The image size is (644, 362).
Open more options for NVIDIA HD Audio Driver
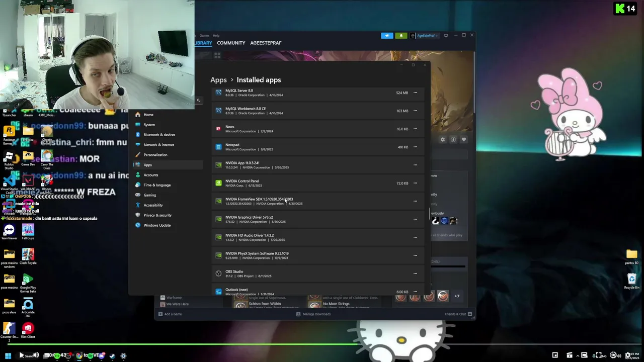[x=415, y=237]
